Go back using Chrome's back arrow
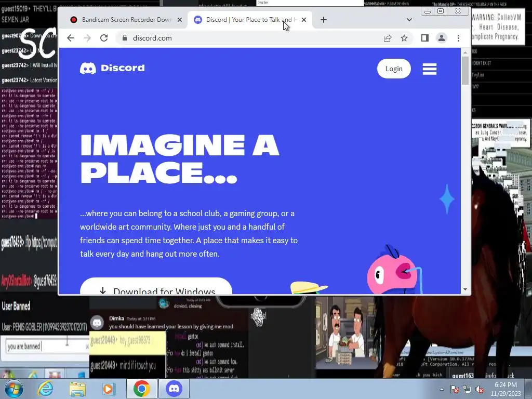The height and width of the screenshot is (399, 532). click(71, 38)
